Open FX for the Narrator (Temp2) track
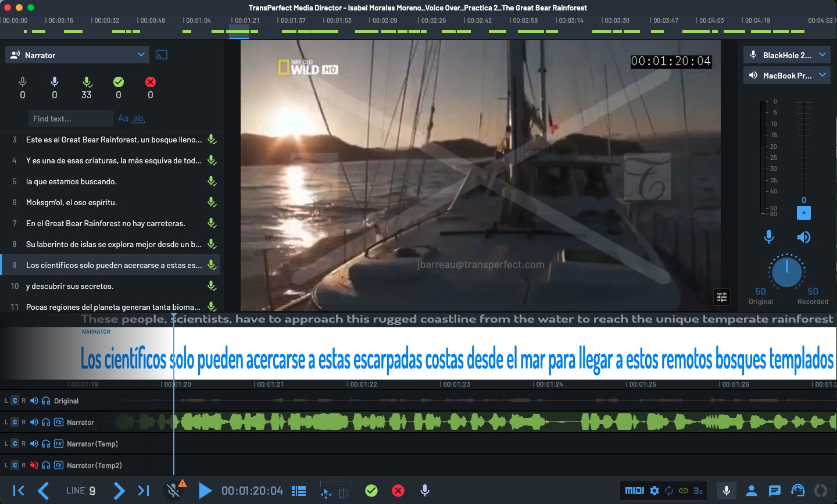Screen dimensions: 837x504 (x=59, y=465)
